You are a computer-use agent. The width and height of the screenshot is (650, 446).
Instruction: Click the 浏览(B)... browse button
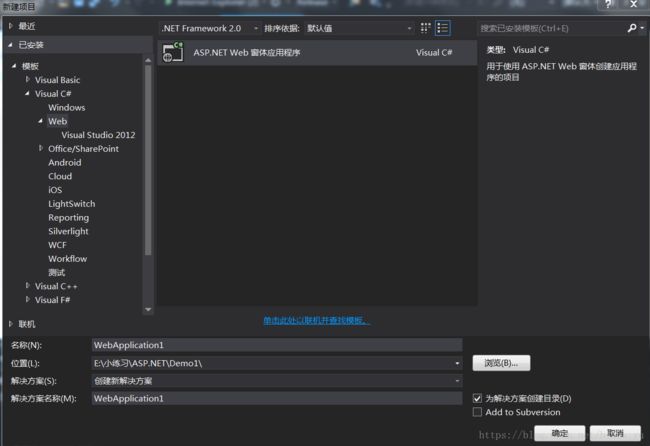[x=501, y=363]
